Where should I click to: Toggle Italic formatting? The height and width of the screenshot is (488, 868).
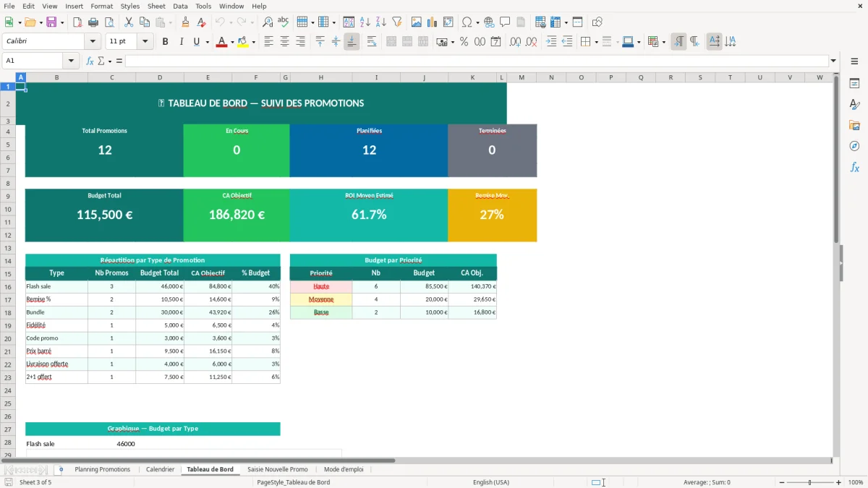[x=181, y=42]
